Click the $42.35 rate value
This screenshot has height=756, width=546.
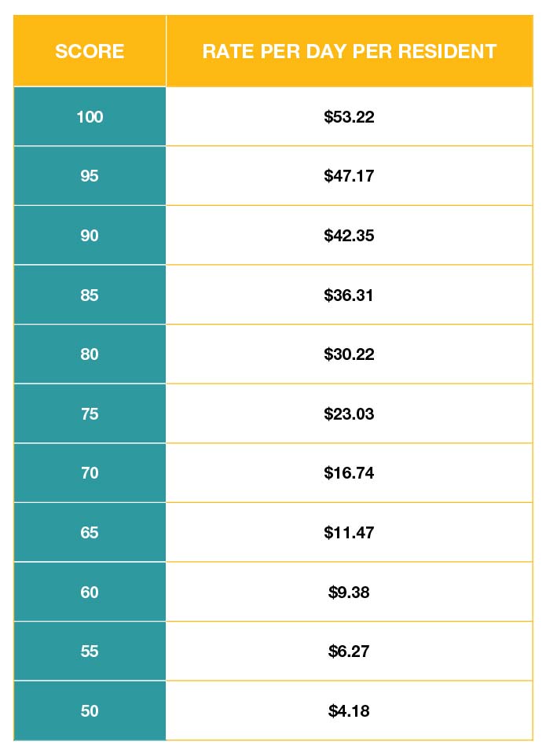coord(349,235)
